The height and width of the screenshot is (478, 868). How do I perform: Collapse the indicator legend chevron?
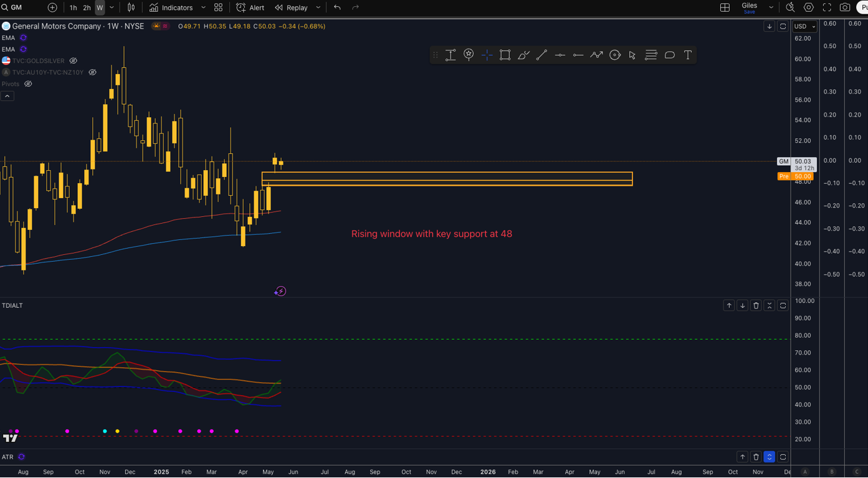coord(7,96)
